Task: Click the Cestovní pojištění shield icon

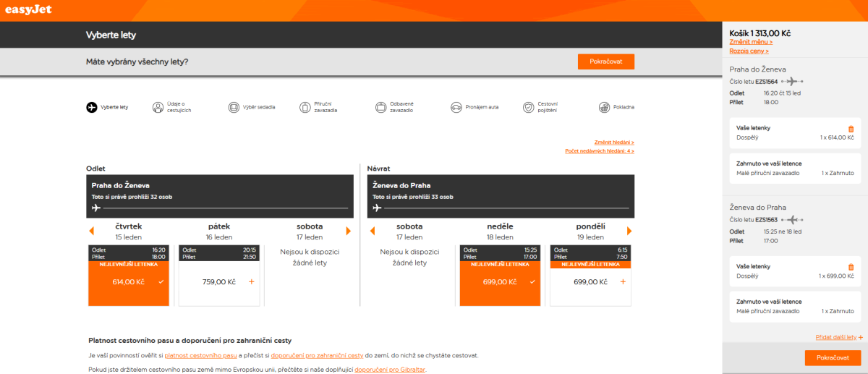Action: 528,107
